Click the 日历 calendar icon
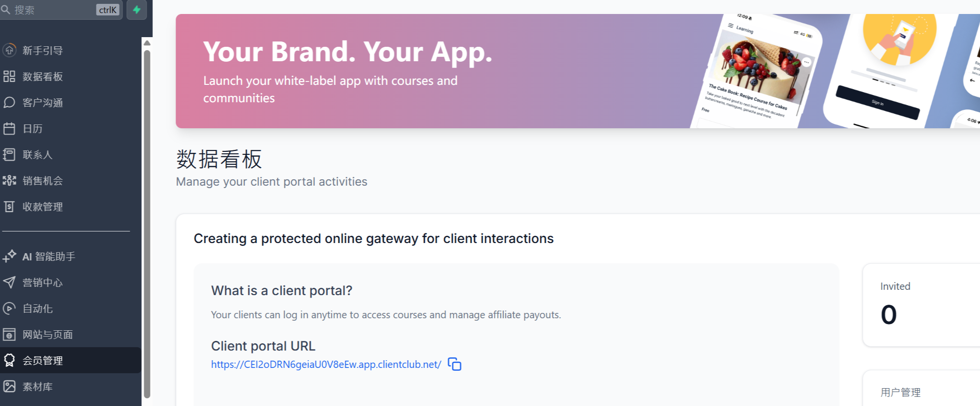This screenshot has height=406, width=980. (9, 128)
